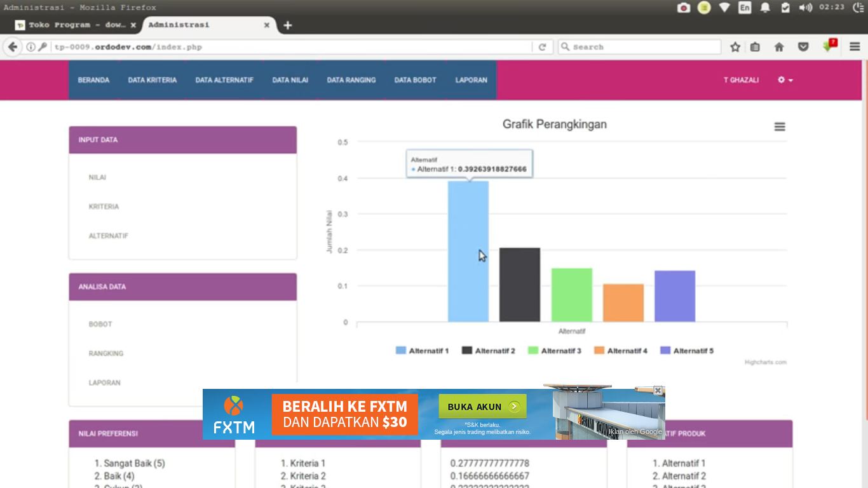Close the FXTM ad banner
868x488 pixels.
(x=658, y=391)
